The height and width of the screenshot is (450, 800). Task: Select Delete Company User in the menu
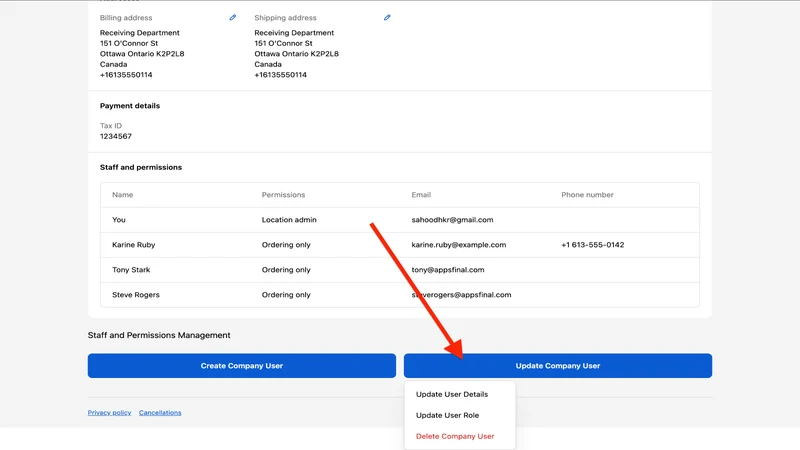coord(455,436)
